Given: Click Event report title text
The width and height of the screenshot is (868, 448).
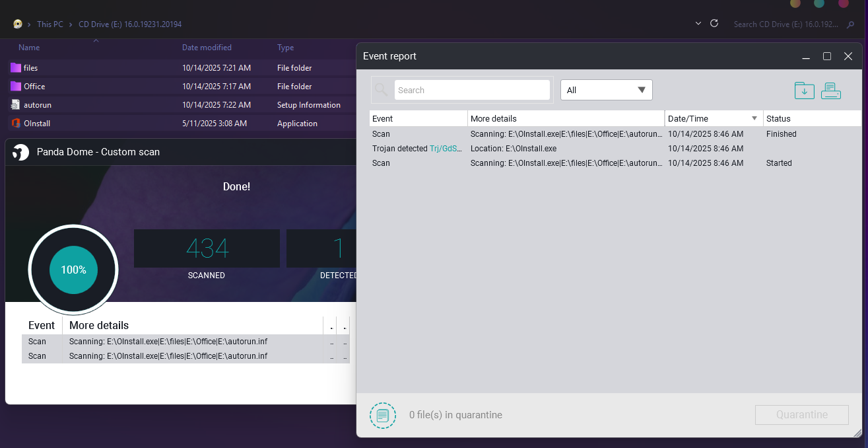Looking at the screenshot, I should pos(389,56).
